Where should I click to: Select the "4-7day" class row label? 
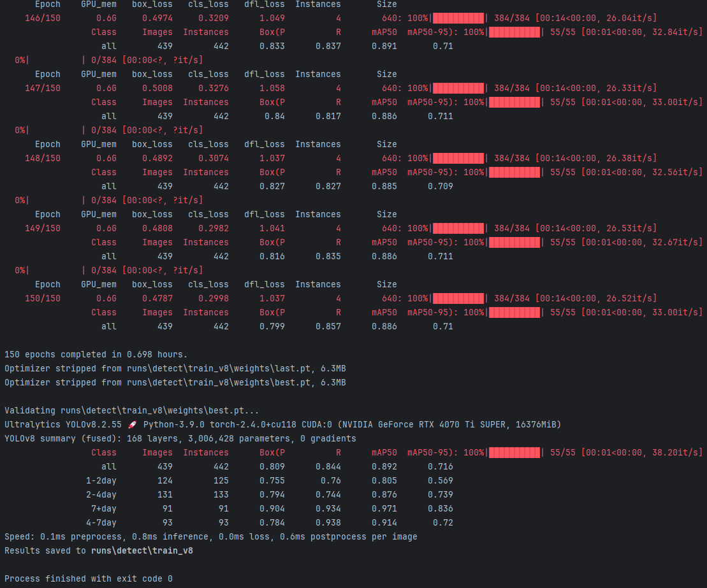click(101, 522)
